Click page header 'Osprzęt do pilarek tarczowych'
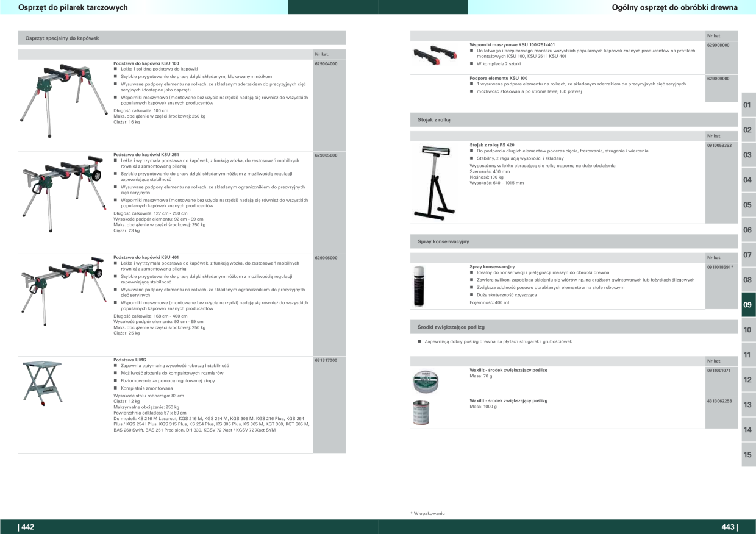Screen dimensions: 756x534 pyautogui.click(x=73, y=7)
